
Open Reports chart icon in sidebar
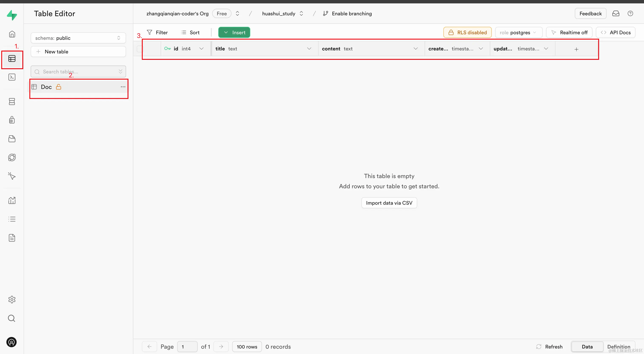(12, 200)
